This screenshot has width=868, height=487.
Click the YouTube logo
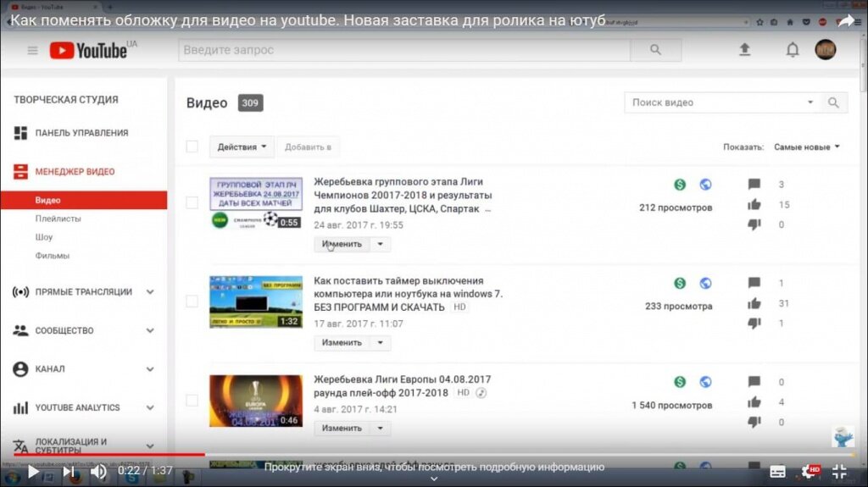click(x=88, y=50)
